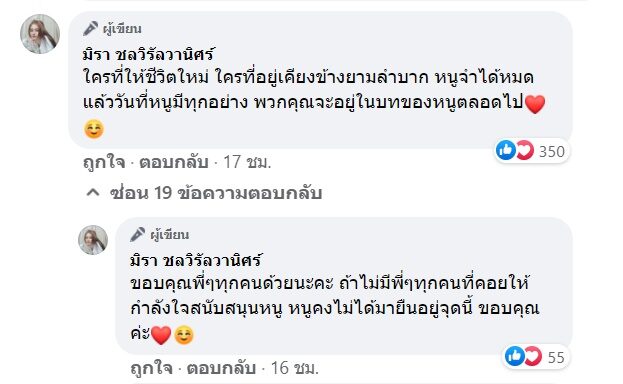Collapse replies using the upward chevron arrow
This screenshot has height=384, width=623.
(93, 193)
